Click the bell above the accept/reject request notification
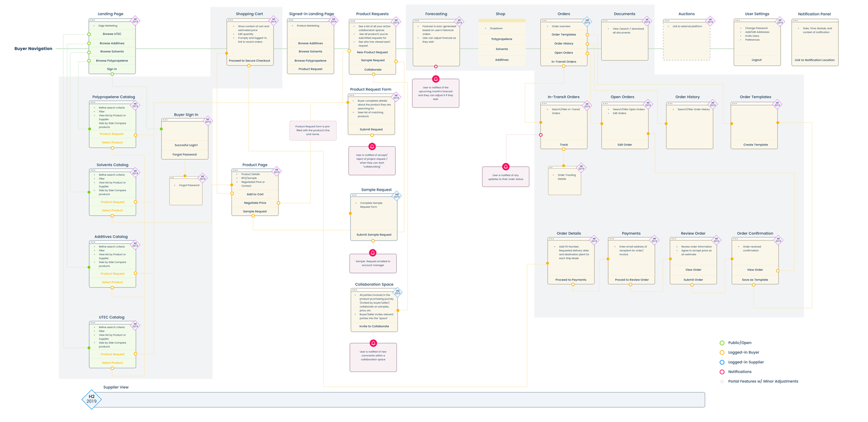Viewport: 868px width, 422px height. [x=372, y=147]
